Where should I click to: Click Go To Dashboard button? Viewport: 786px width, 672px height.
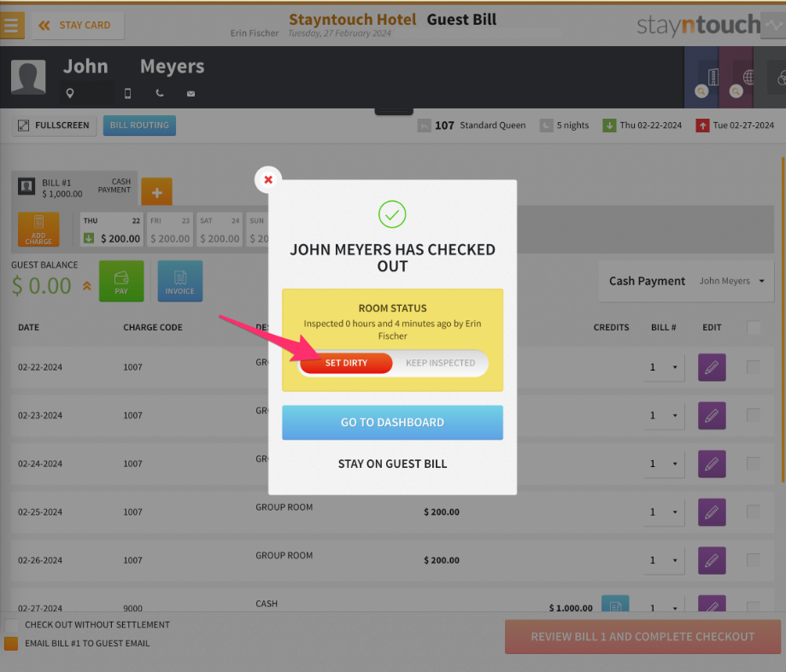pos(392,423)
